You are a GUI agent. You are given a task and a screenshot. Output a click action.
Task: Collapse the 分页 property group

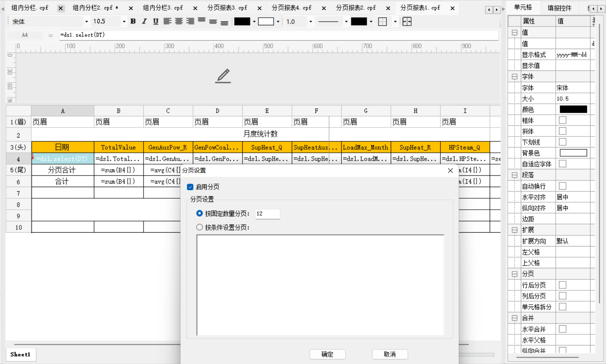[515, 274]
